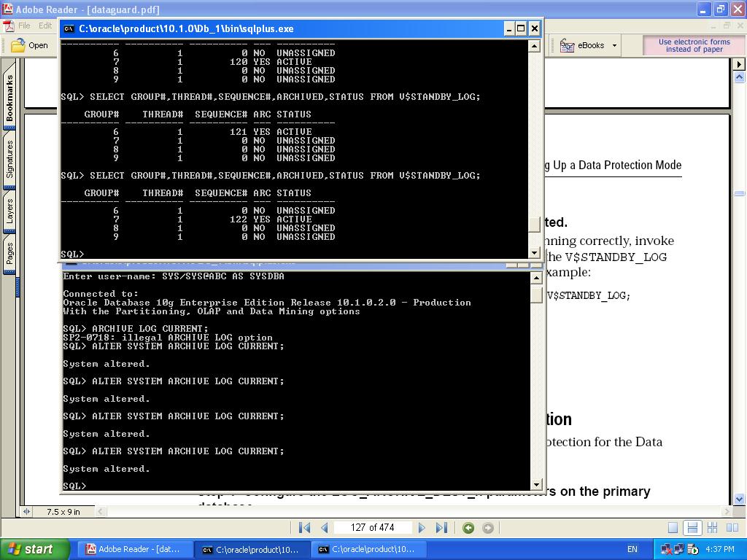Jump to last page in Adobe Reader
This screenshot has height=560, width=747.
click(441, 528)
